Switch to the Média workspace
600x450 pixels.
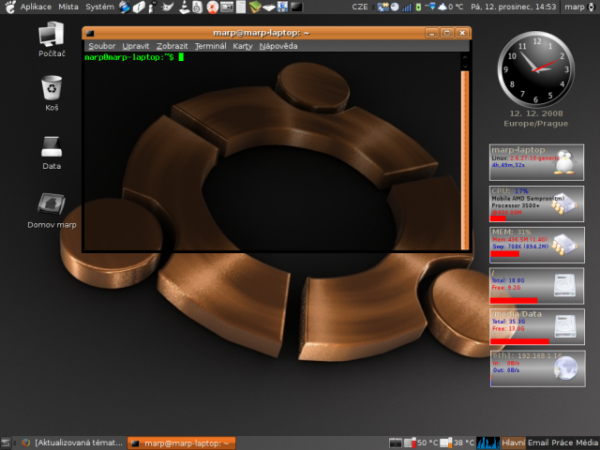[x=586, y=443]
